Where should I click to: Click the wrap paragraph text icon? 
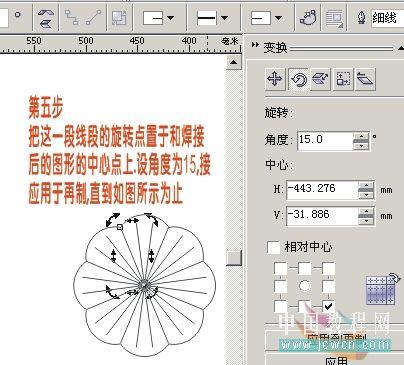[x=334, y=18]
